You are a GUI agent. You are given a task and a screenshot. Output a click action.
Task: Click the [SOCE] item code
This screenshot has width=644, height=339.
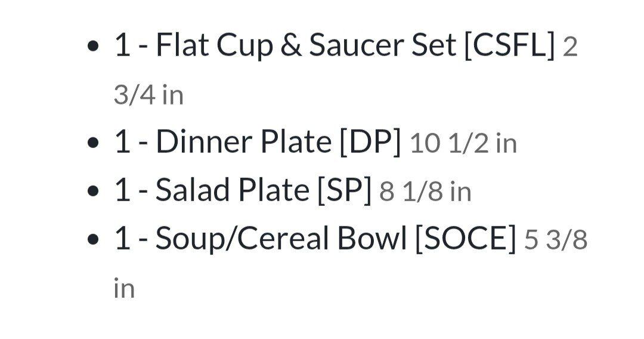pos(465,239)
